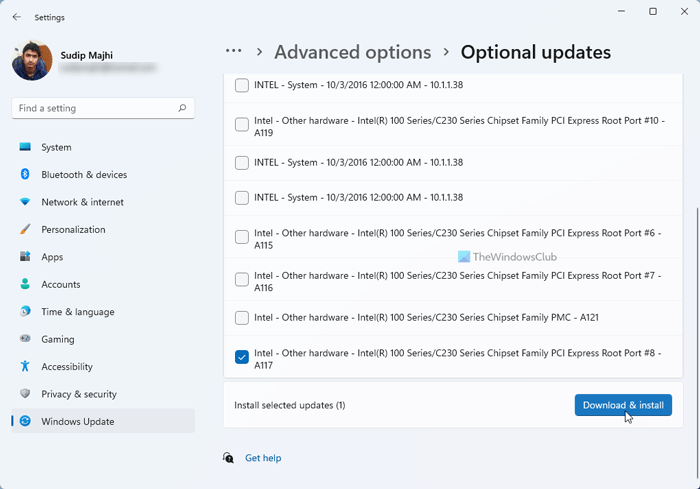Open the Get help link
This screenshot has width=700, height=489.
tap(263, 458)
